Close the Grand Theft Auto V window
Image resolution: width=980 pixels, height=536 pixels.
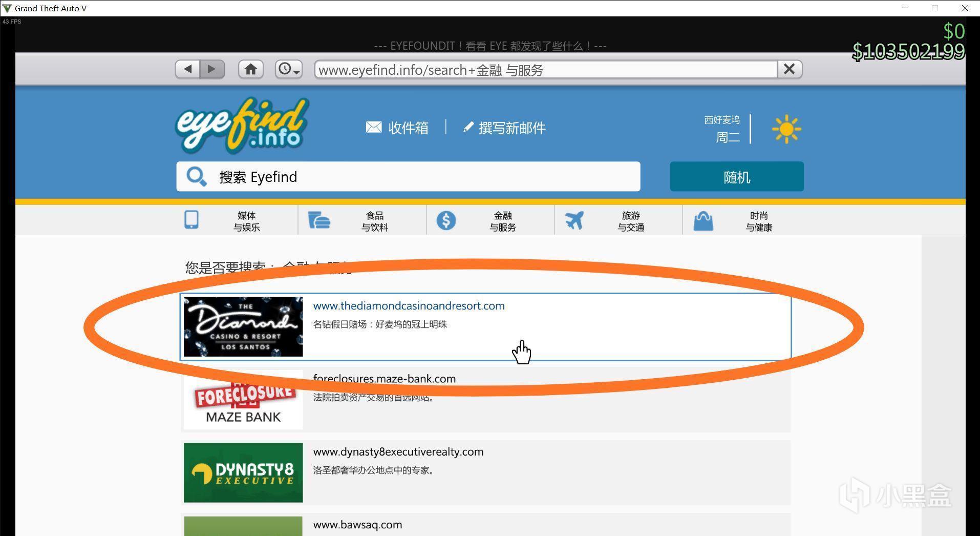pyautogui.click(x=965, y=8)
